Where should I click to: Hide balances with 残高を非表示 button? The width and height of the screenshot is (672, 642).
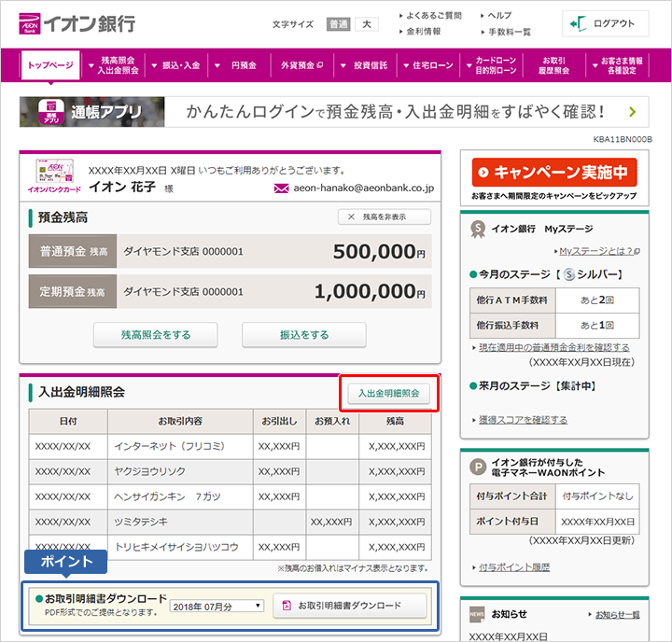385,216
